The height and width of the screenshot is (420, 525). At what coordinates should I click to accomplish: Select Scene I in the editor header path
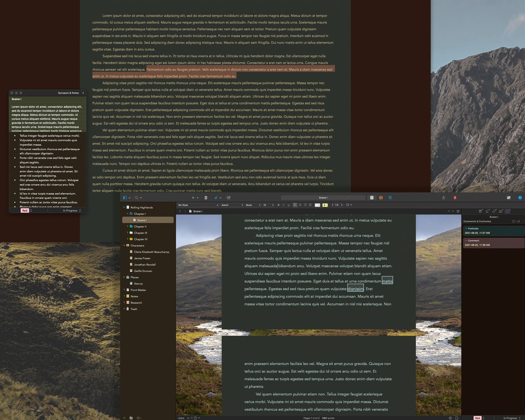tap(198, 211)
